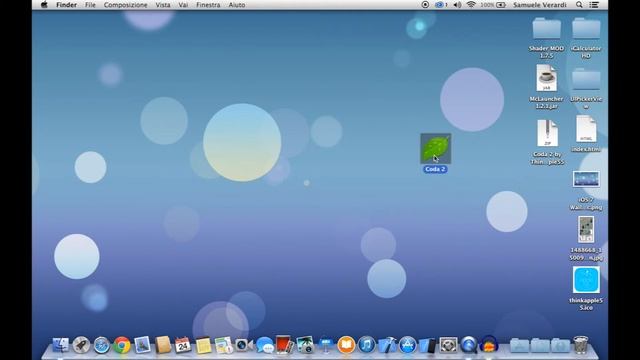
Task: Open System Preferences gear icon in Dock
Action: pyautogui.click(x=448, y=345)
